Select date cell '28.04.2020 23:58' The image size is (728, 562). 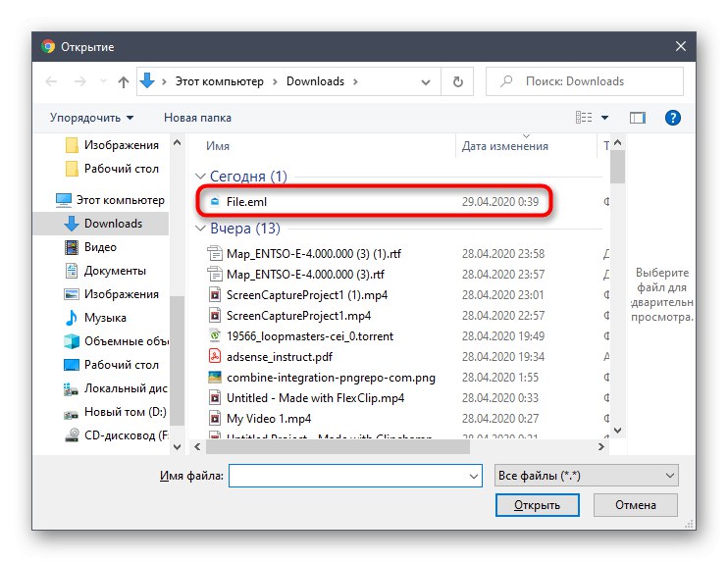(502, 254)
